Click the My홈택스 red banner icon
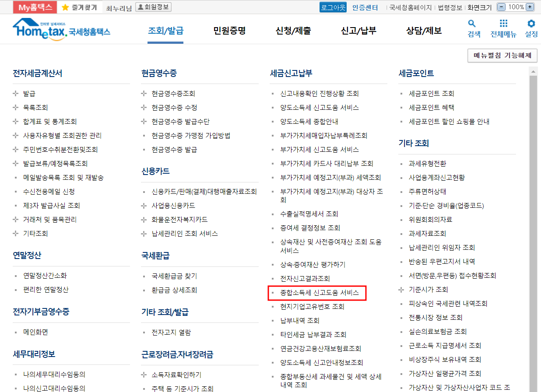This screenshot has height=392, width=541. click(35, 7)
